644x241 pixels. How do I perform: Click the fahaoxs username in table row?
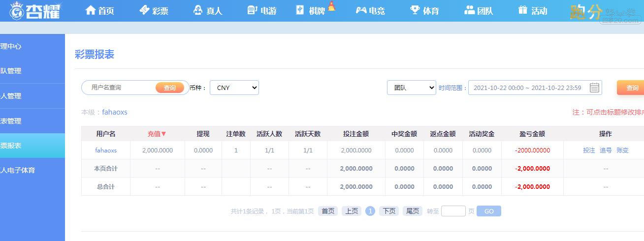[x=106, y=150]
